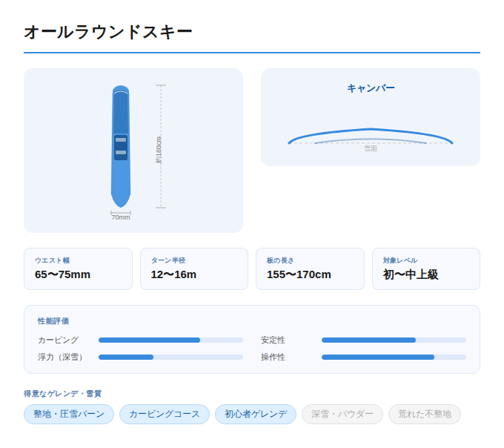Click the カービング rating bar
This screenshot has width=504, height=448.
[170, 340]
